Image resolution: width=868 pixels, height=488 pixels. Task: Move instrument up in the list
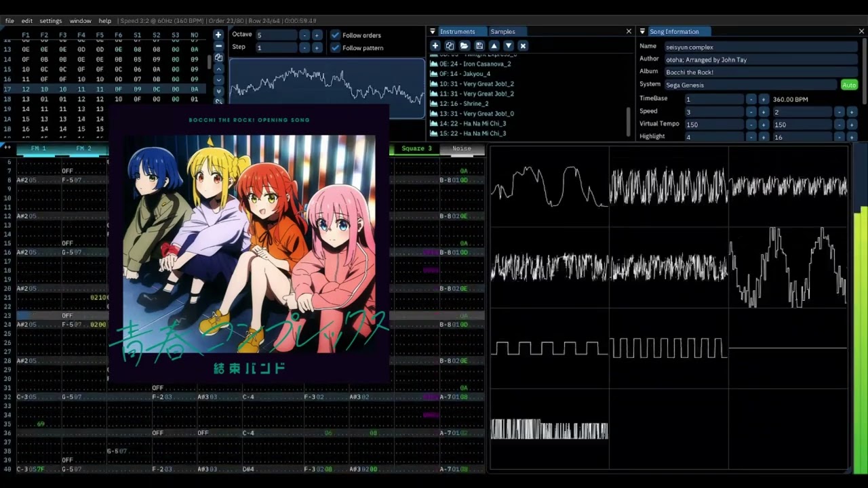click(x=494, y=45)
